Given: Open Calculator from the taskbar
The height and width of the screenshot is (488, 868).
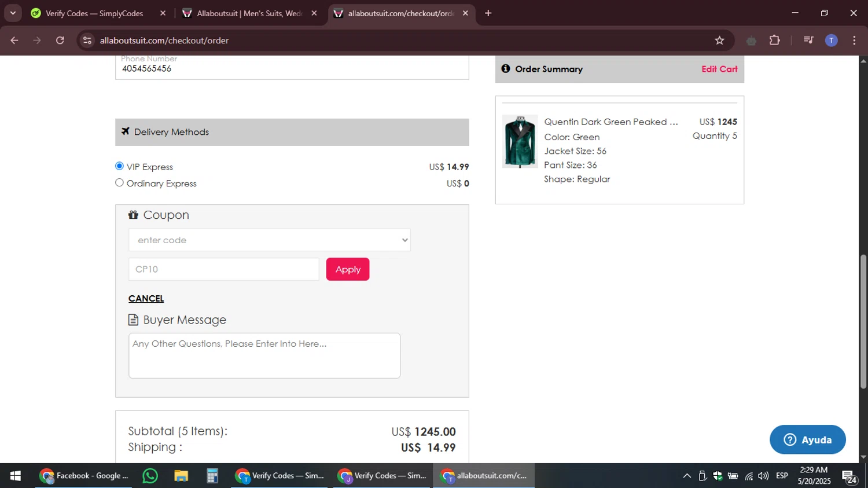Looking at the screenshot, I should coord(212,476).
